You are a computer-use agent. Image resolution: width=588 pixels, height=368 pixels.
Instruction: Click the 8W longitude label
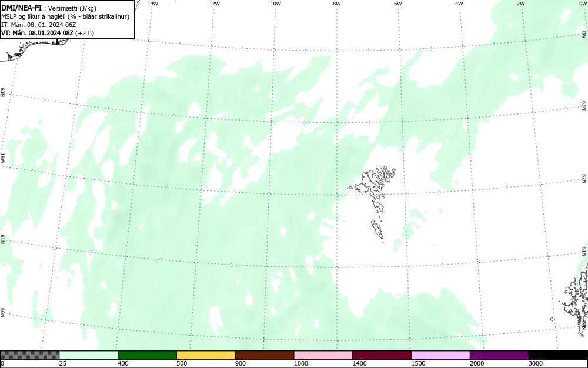[x=336, y=4]
